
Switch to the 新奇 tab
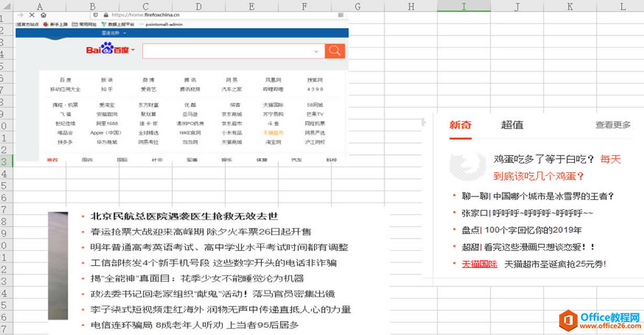[x=460, y=125]
